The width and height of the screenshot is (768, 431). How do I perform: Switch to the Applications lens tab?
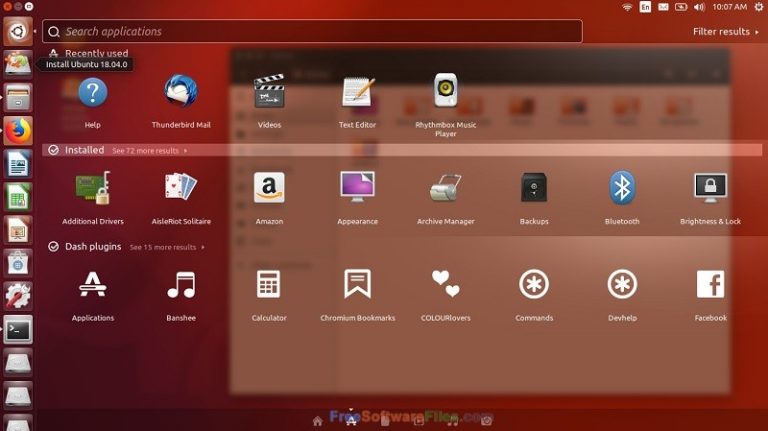click(351, 421)
